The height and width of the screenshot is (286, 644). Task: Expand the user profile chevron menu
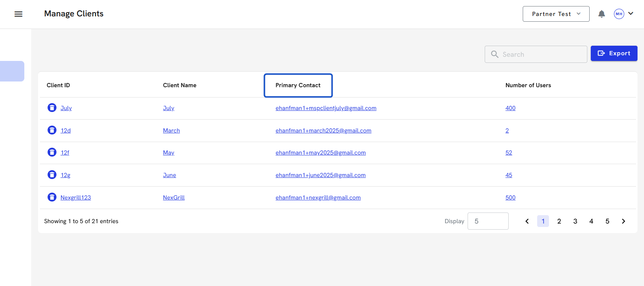[631, 14]
